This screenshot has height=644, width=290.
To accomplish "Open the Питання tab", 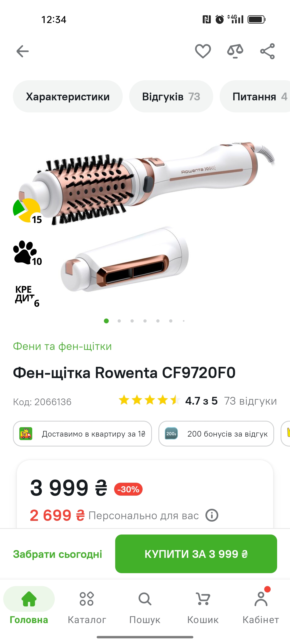I will tap(255, 97).
